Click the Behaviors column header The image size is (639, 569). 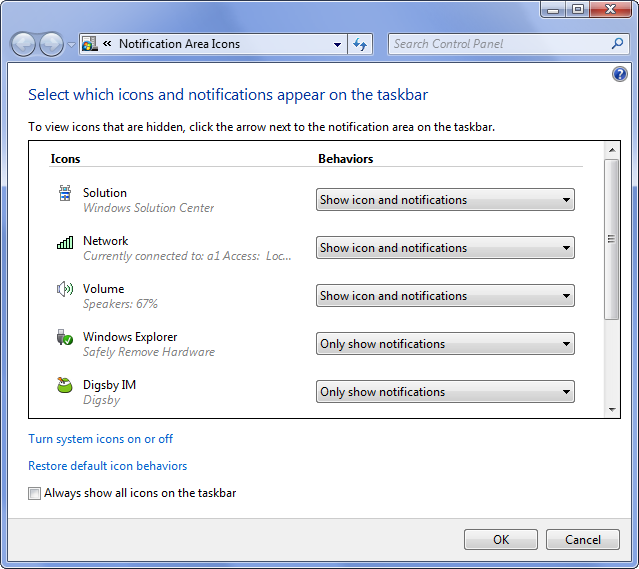pos(346,159)
